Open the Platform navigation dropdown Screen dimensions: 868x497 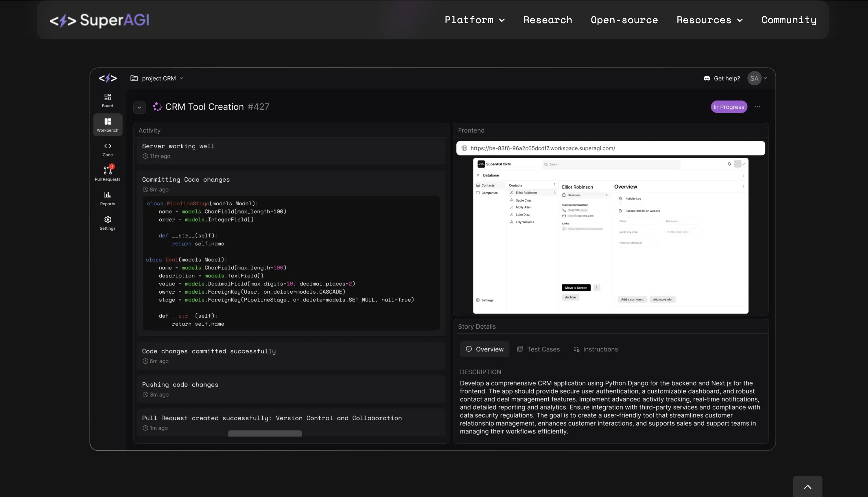(x=474, y=20)
